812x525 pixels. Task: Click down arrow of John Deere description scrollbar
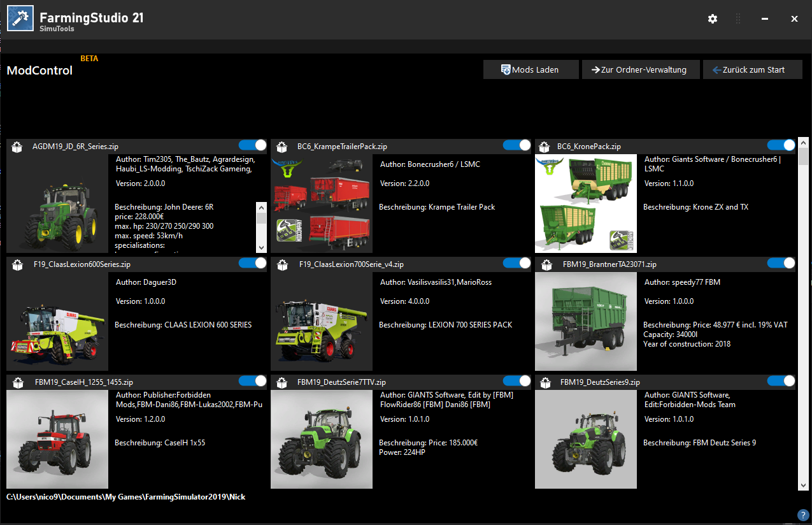click(262, 247)
